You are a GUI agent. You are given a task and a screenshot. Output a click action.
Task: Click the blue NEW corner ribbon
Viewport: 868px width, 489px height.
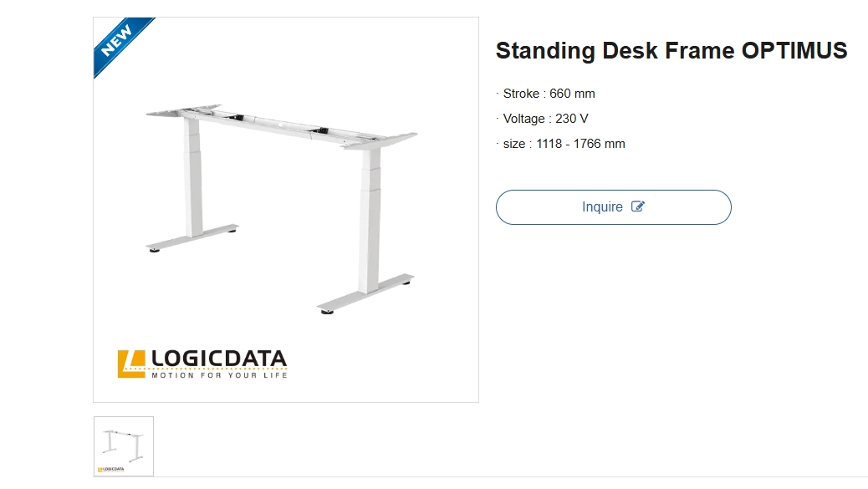[120, 43]
